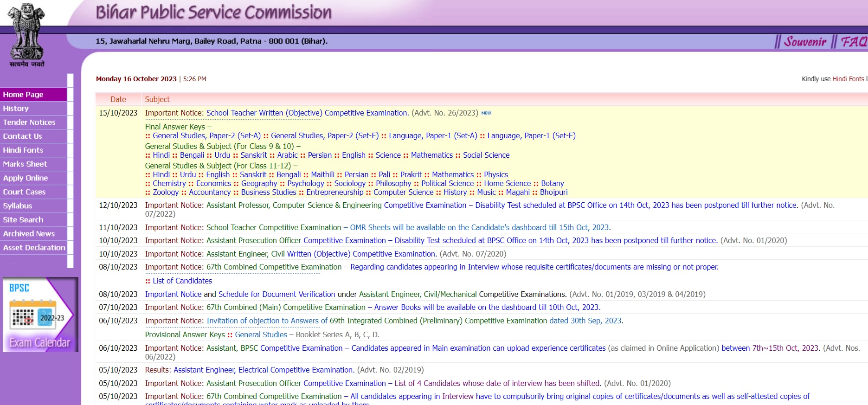868x405 pixels.
Task: Open Court Cases menu entry
Action: (x=33, y=192)
